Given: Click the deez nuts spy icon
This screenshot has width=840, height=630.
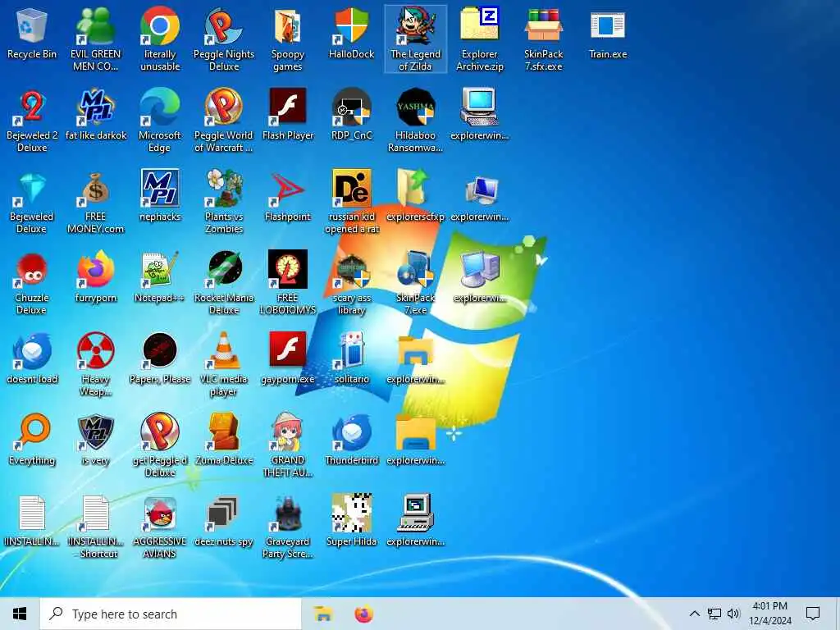Looking at the screenshot, I should [x=223, y=514].
